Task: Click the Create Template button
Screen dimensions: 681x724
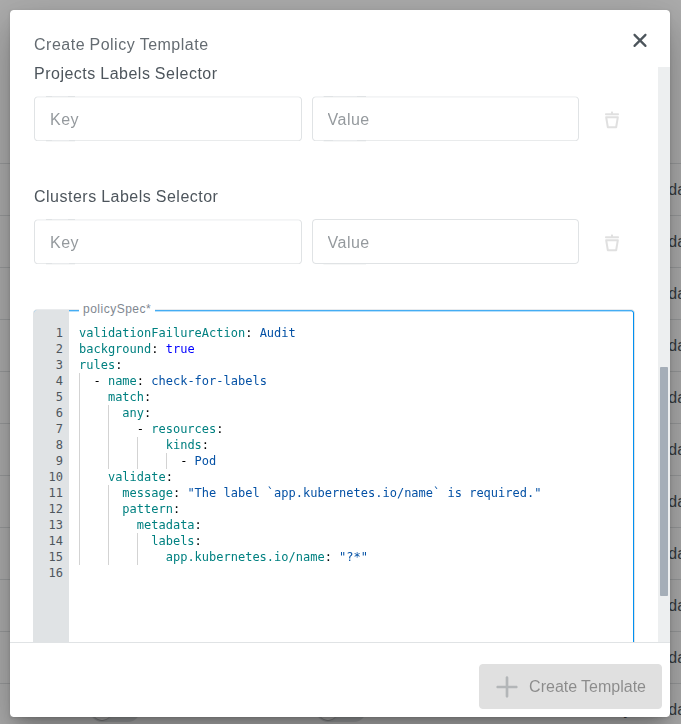Action: pyautogui.click(x=570, y=686)
